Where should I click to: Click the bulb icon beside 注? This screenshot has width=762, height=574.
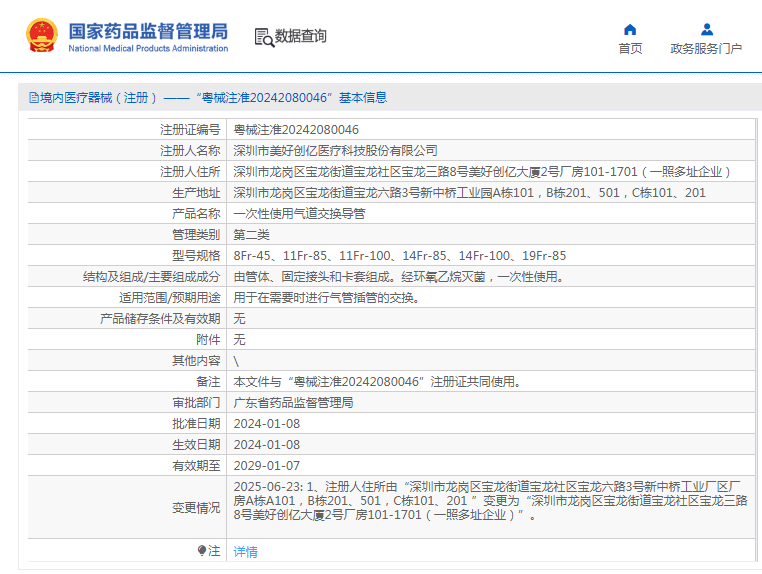click(x=202, y=550)
